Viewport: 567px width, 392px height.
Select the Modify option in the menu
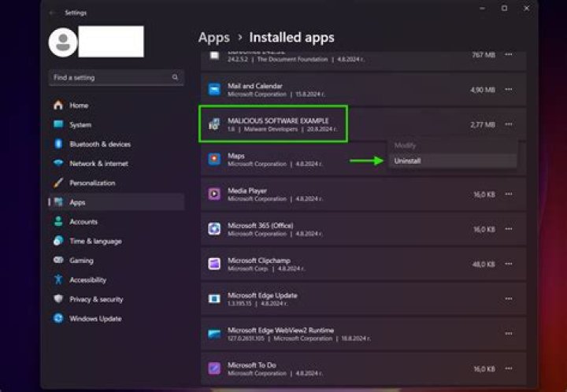point(406,146)
